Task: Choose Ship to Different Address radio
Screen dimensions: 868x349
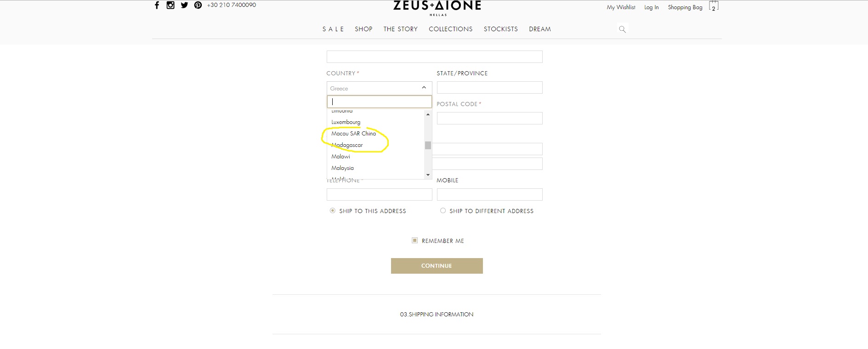Action: (443, 211)
